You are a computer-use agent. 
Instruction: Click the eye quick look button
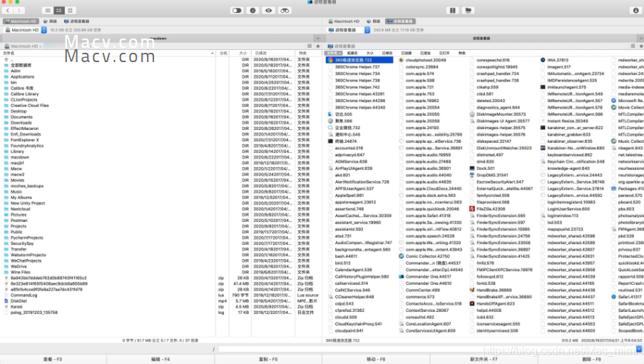coord(269,10)
